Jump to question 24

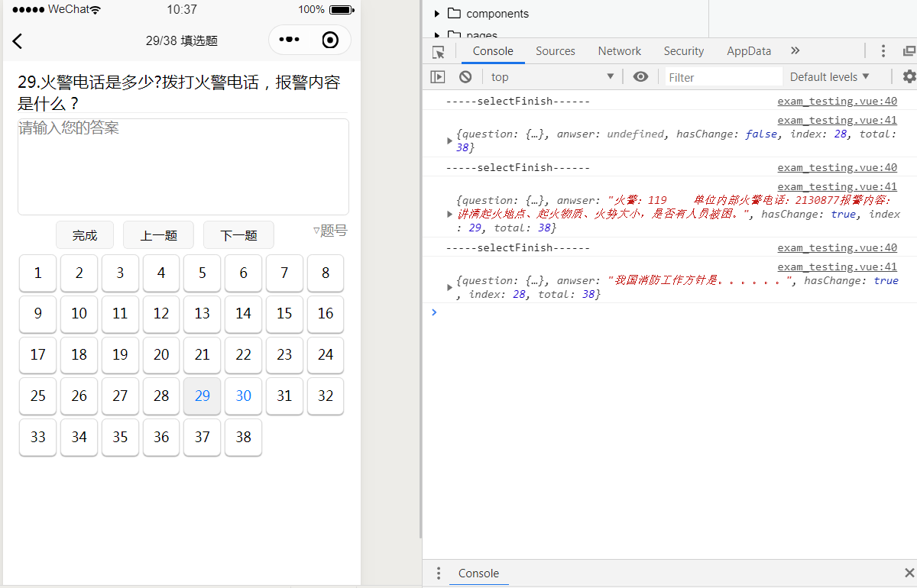click(326, 355)
